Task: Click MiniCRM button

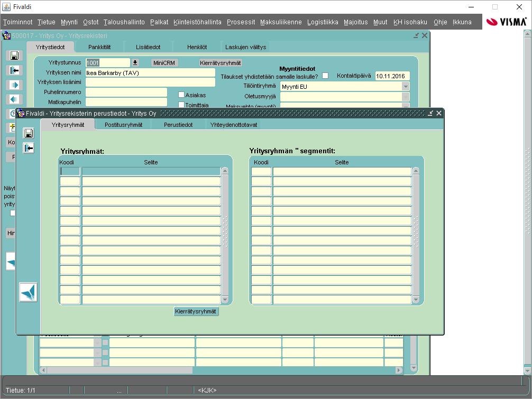Action: click(x=164, y=63)
